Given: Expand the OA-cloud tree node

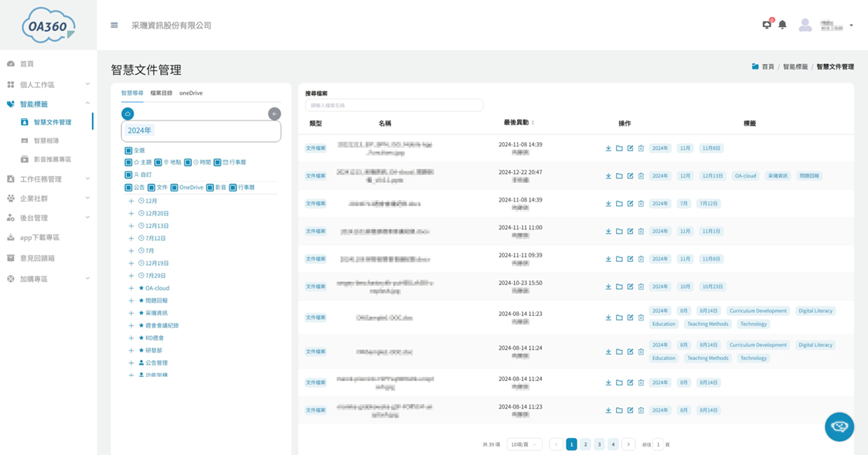Looking at the screenshot, I should point(131,288).
